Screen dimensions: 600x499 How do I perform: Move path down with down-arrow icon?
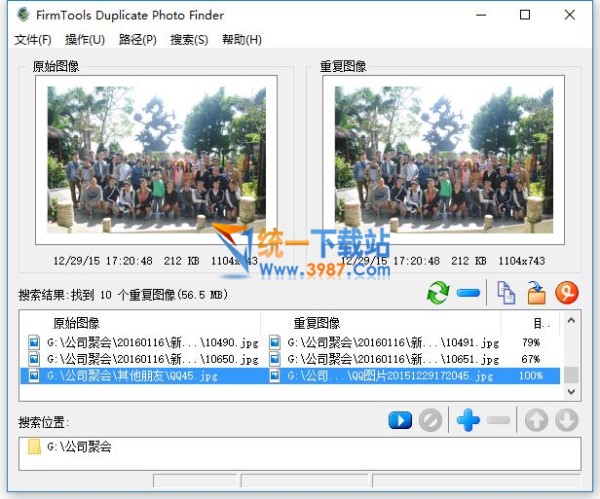point(567,420)
